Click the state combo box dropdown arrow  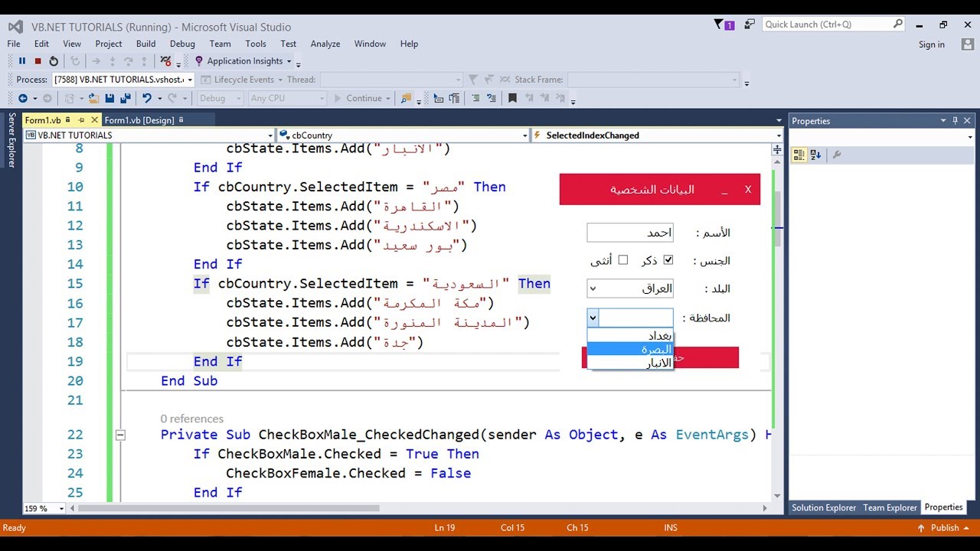click(x=593, y=318)
